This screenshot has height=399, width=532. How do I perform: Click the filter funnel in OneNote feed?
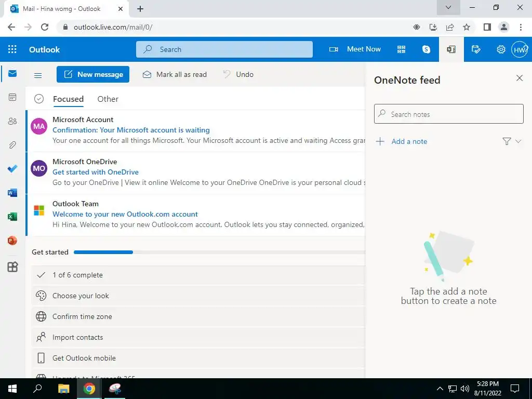(507, 141)
